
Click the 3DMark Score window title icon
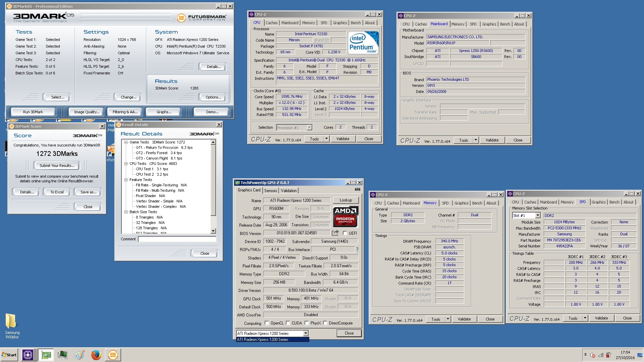pyautogui.click(x=12, y=126)
